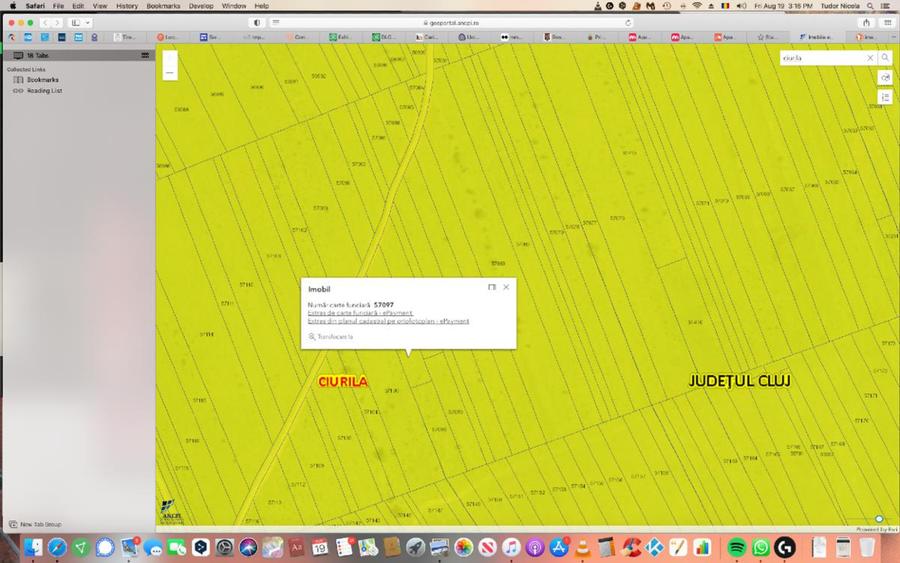Toggle the Safari sidebar button
The image size is (900, 563).
pyautogui.click(x=76, y=22)
